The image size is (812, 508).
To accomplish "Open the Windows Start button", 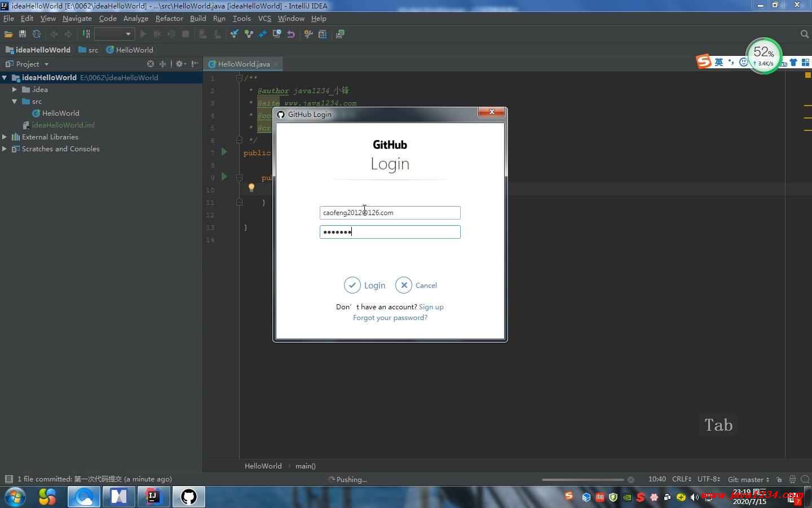I will click(x=15, y=497).
